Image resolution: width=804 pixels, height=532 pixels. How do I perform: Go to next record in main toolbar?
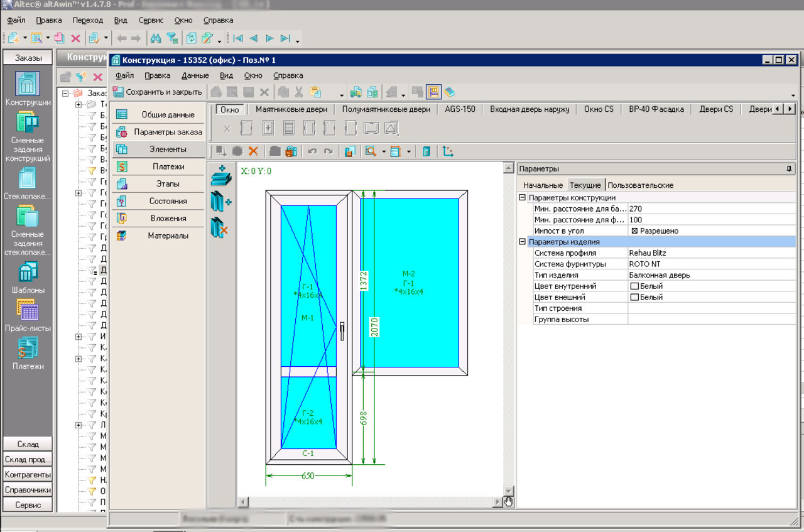tap(269, 38)
